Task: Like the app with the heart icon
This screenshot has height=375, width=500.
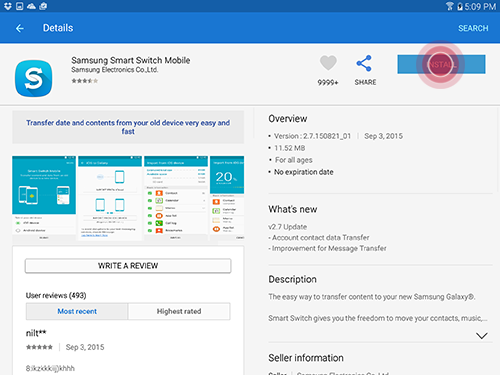Action: (328, 63)
